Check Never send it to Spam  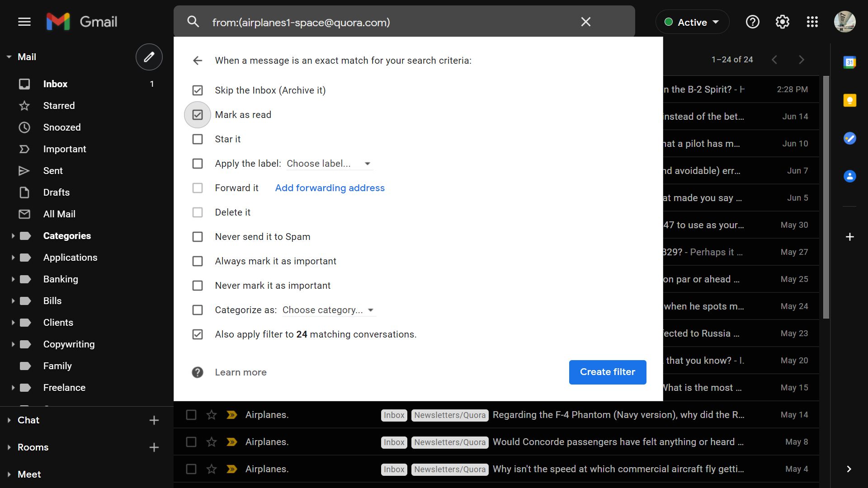point(198,236)
